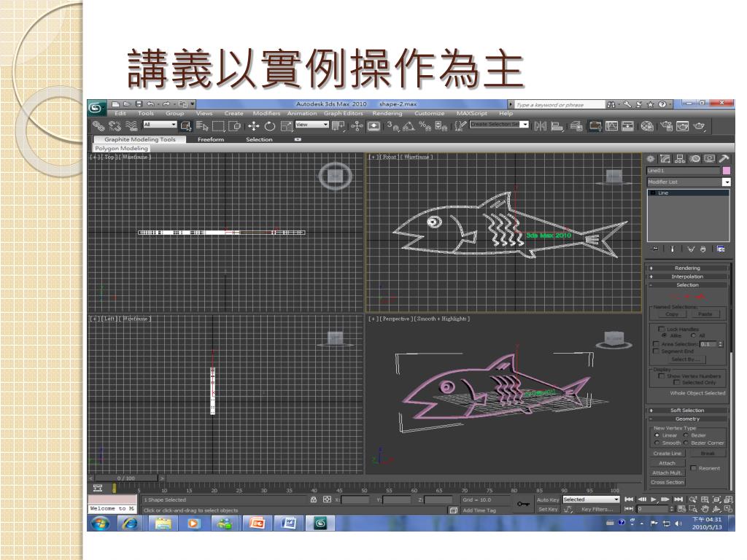
Task: Switch to the Motion command panel
Action: click(x=694, y=158)
